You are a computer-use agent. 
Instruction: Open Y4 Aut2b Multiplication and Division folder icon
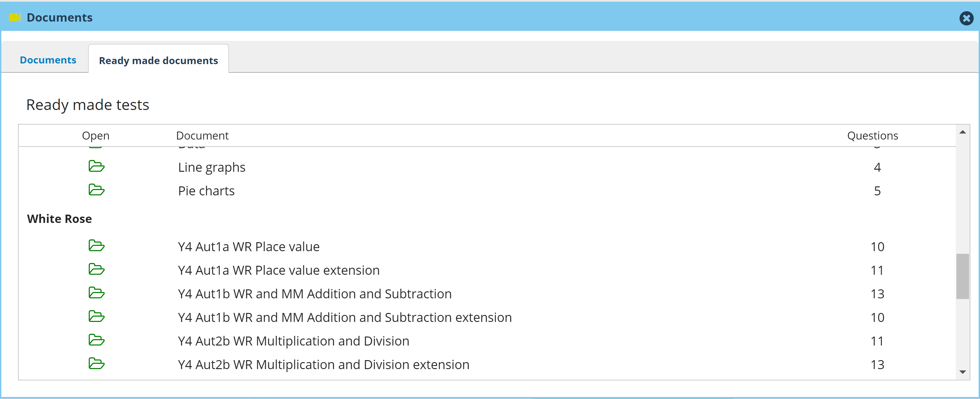pyautogui.click(x=96, y=341)
